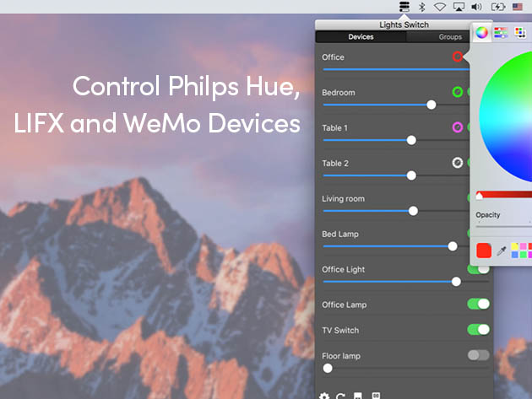Click the Office brightness slider
Viewport: 532px width, 399px height.
pos(396,69)
